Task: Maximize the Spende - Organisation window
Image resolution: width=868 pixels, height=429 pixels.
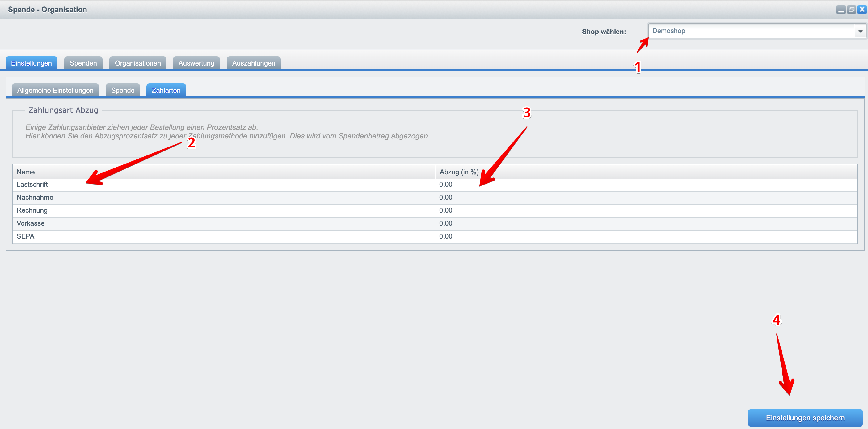Action: click(x=852, y=10)
